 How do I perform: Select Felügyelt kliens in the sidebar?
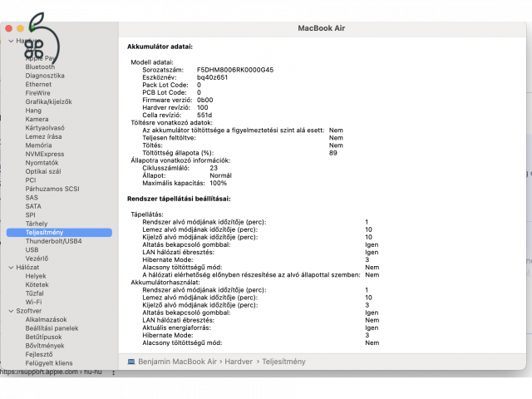coord(49,363)
